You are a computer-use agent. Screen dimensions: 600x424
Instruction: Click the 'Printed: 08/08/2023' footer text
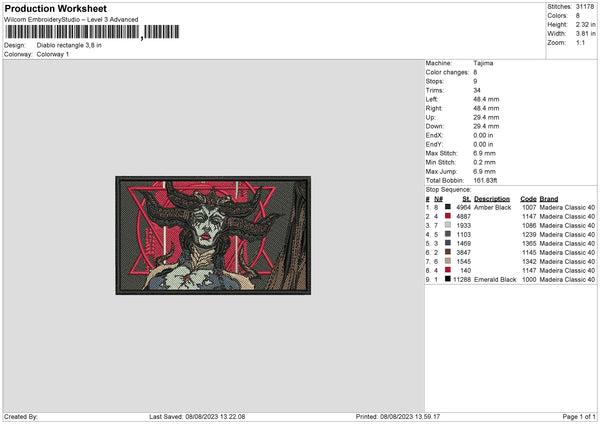coord(398,417)
